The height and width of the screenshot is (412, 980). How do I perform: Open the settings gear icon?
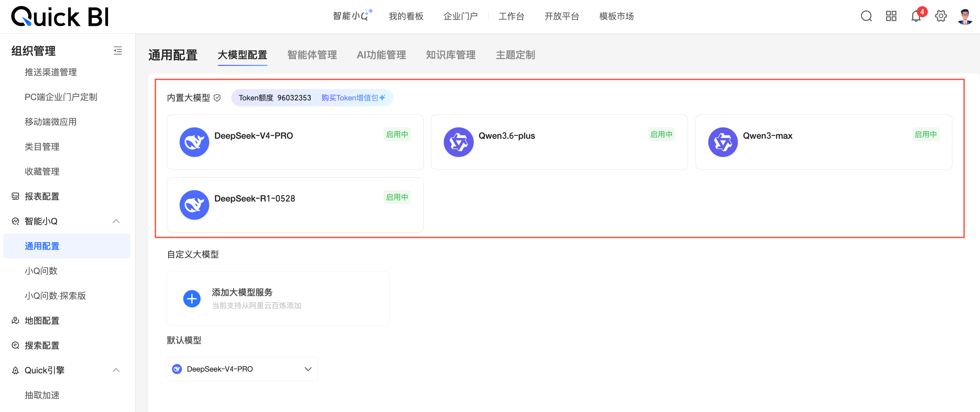click(x=941, y=16)
